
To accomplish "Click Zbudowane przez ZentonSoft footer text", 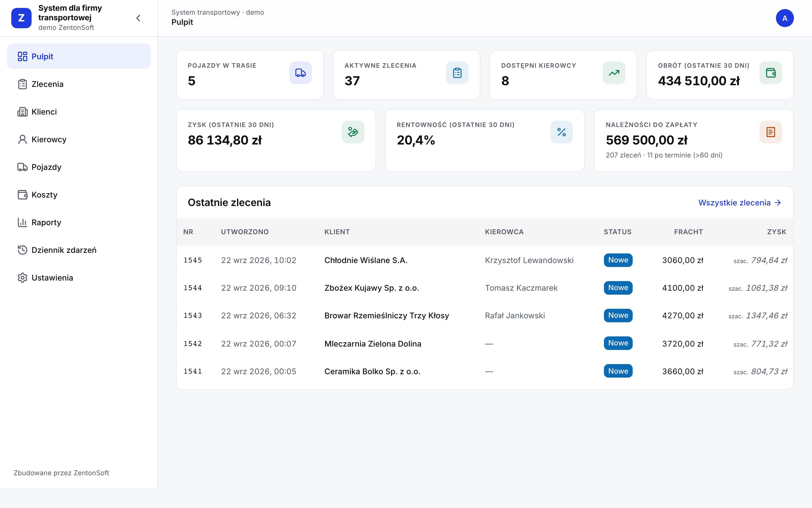I will pyautogui.click(x=61, y=473).
